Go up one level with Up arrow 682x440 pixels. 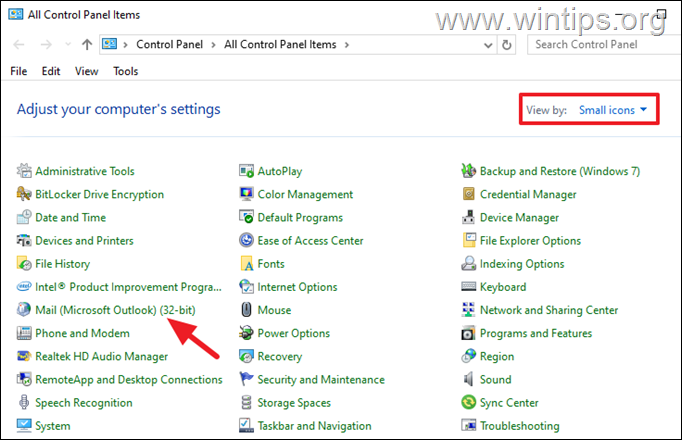pyautogui.click(x=87, y=44)
